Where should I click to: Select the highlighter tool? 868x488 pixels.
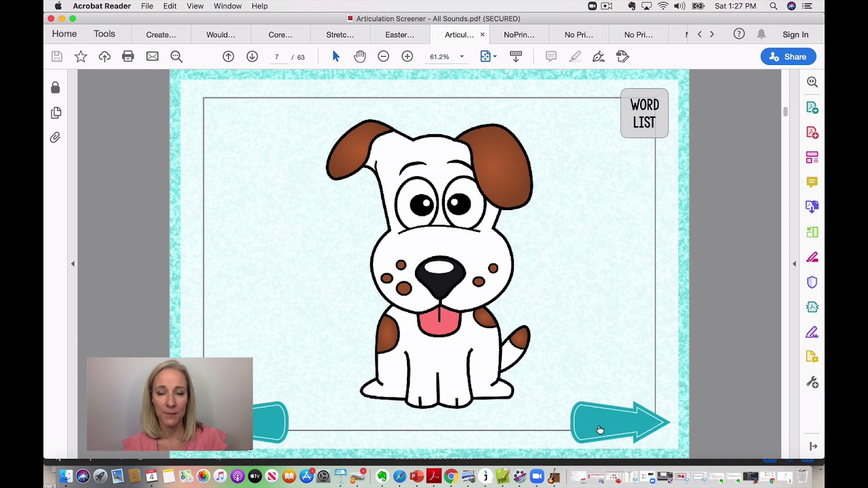pos(575,57)
